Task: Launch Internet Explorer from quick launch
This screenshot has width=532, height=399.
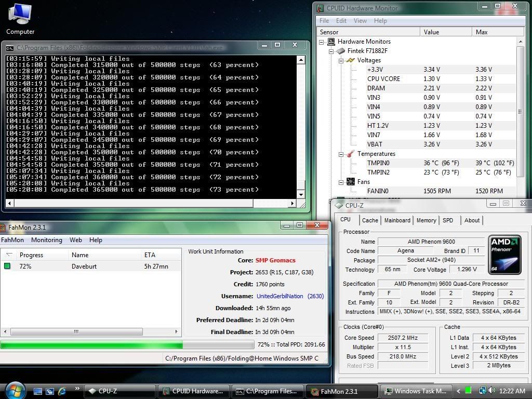Action: 62,391
